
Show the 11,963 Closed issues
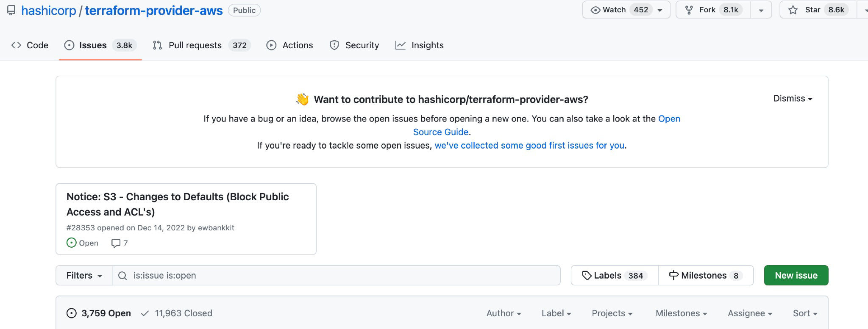coord(177,313)
